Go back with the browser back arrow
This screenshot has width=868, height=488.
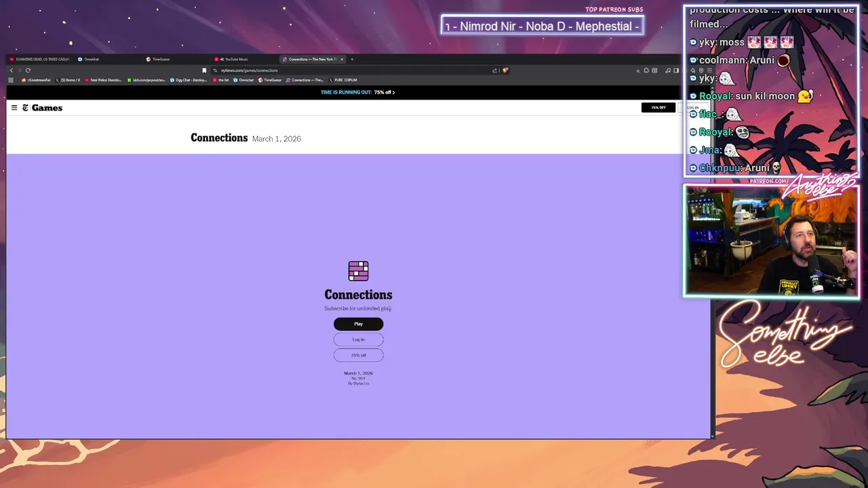pyautogui.click(x=12, y=70)
